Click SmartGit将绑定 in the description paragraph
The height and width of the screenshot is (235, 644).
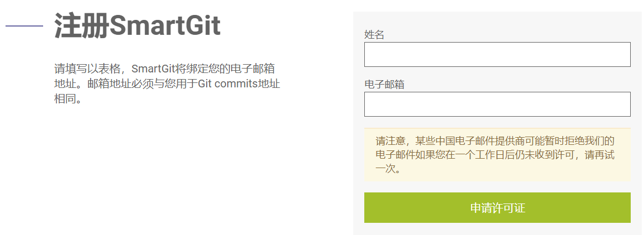coord(166,69)
